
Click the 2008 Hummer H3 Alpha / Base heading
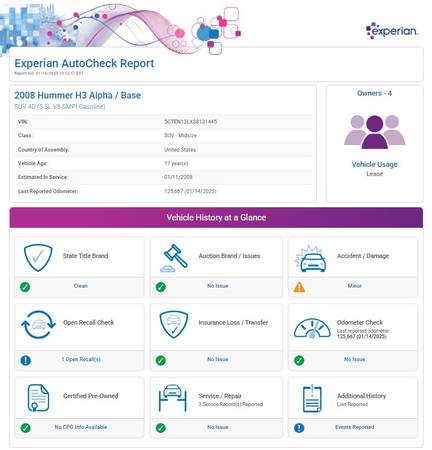click(77, 95)
